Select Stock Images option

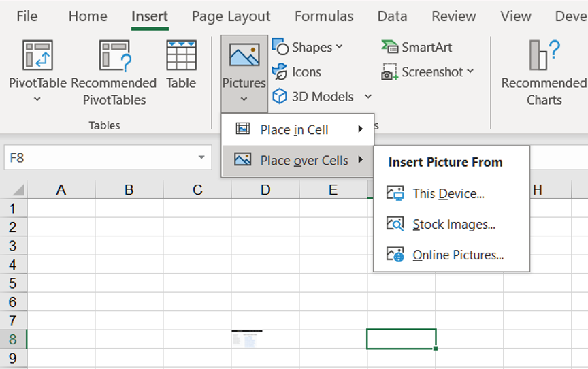click(453, 225)
